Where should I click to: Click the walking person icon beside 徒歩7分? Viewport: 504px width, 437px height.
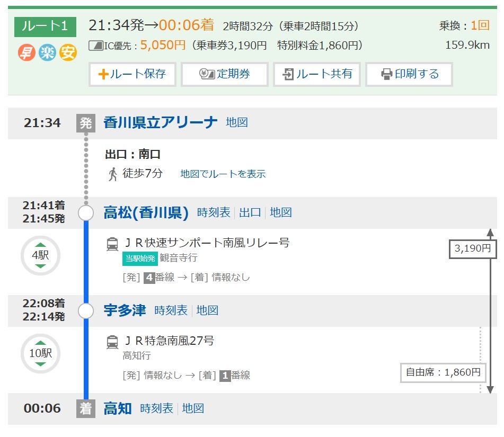coord(112,174)
